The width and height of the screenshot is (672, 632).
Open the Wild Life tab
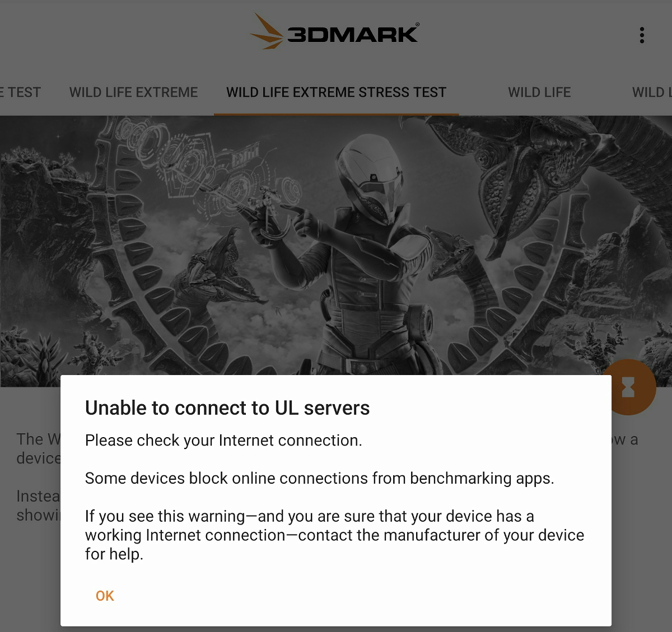pyautogui.click(x=539, y=92)
